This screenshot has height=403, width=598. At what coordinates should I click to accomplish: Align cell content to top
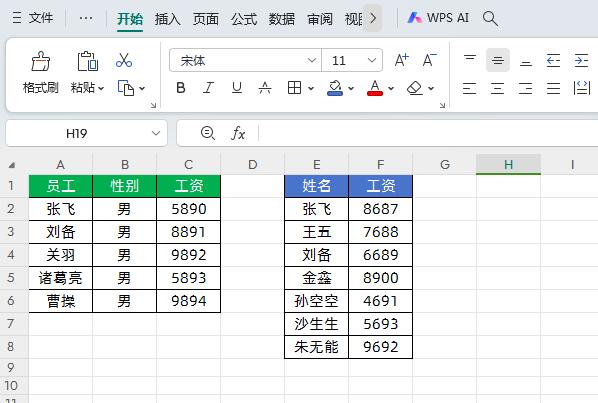pyautogui.click(x=469, y=60)
